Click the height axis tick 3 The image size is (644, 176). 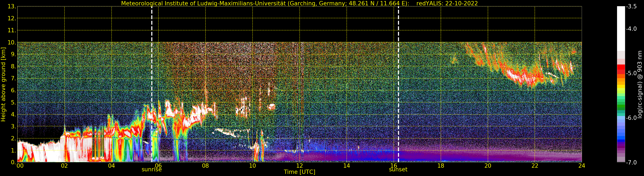13,127
